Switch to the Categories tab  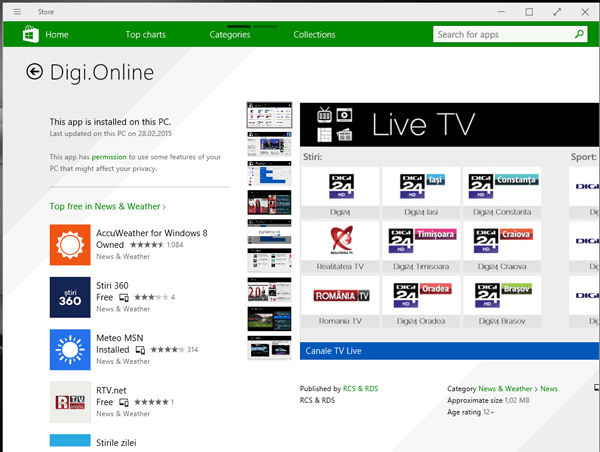click(230, 34)
